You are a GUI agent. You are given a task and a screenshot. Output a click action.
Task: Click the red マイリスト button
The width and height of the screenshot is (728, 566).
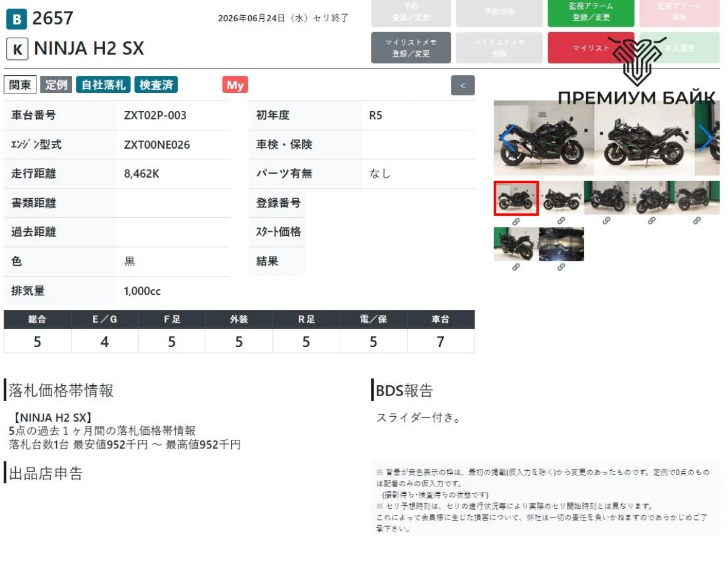(x=591, y=48)
